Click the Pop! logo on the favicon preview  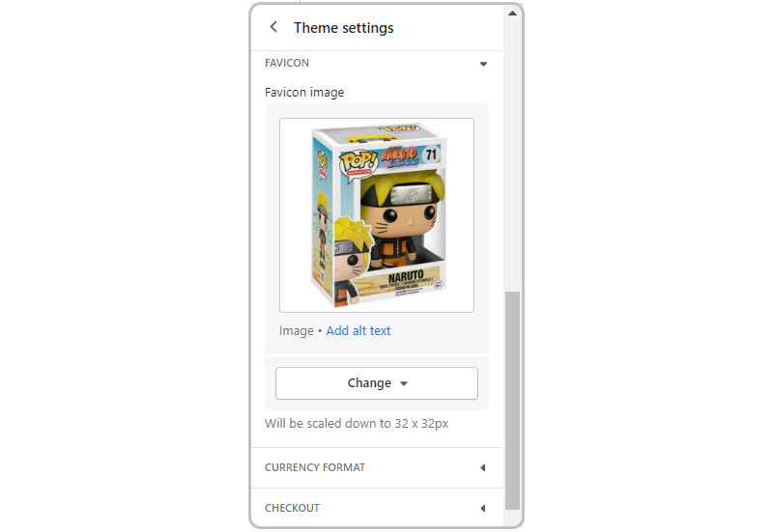pyautogui.click(x=358, y=164)
